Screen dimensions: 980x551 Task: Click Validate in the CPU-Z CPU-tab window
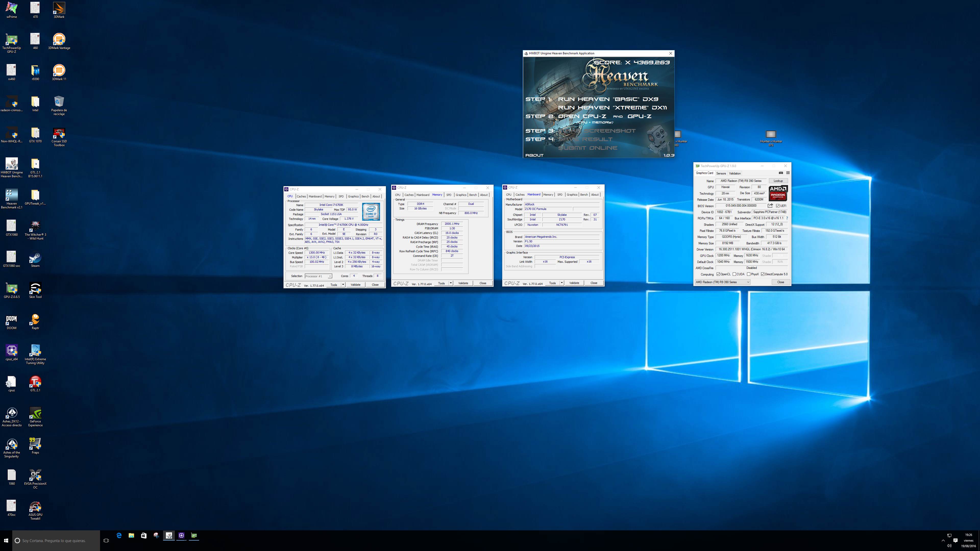pyautogui.click(x=355, y=284)
